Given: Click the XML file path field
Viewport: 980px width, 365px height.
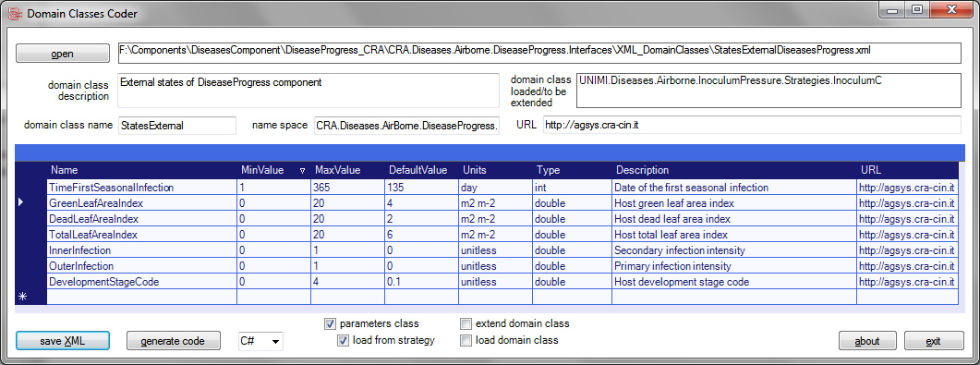Looking at the screenshot, I should coord(538,53).
